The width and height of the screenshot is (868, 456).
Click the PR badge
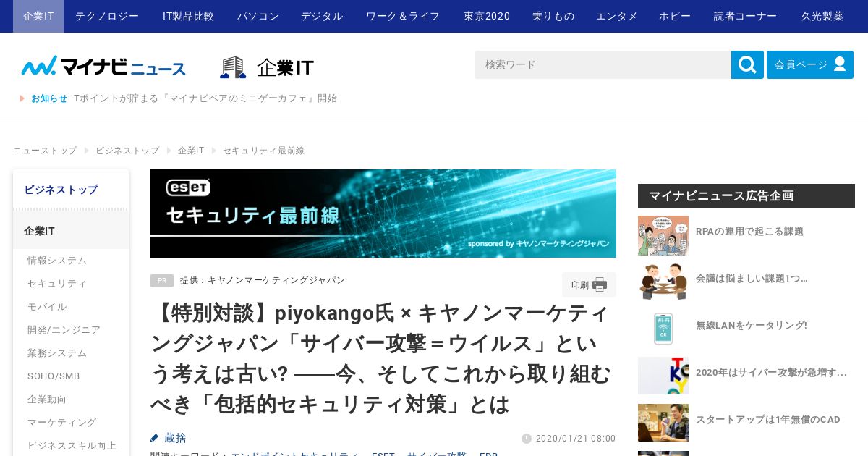point(162,281)
